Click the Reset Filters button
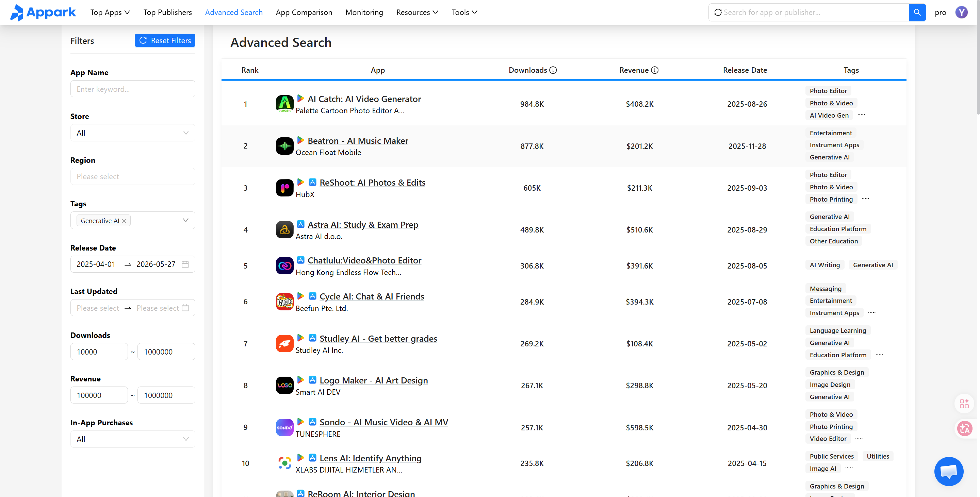 point(165,41)
